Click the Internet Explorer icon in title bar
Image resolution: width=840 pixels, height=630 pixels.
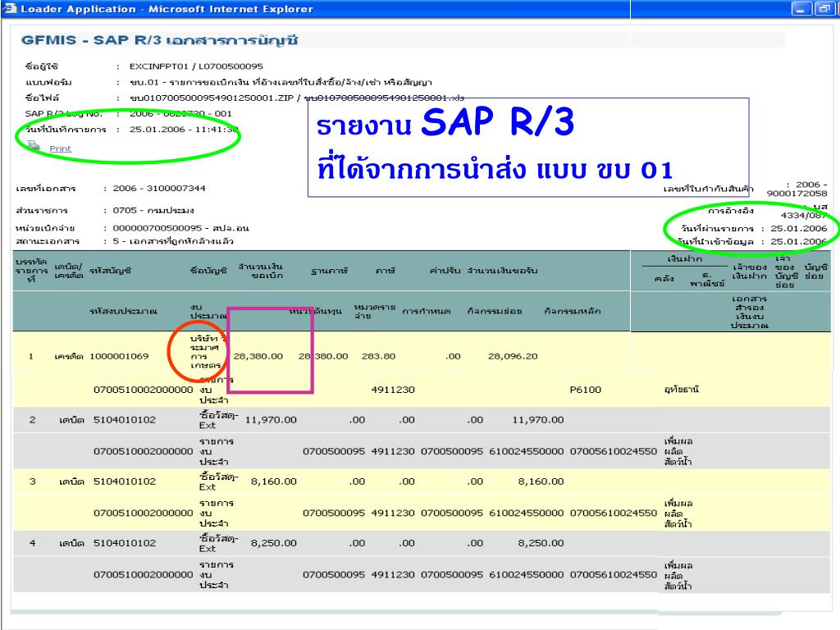[x=10, y=8]
